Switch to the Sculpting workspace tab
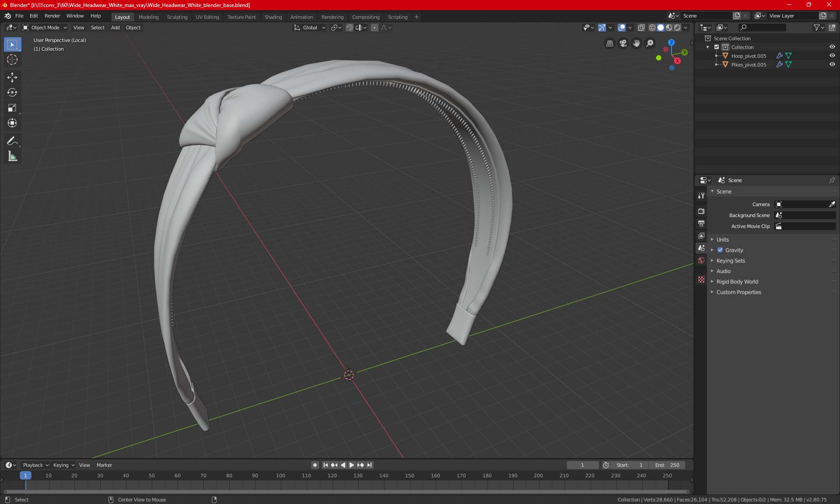Viewport: 840px width, 504px height. (177, 17)
